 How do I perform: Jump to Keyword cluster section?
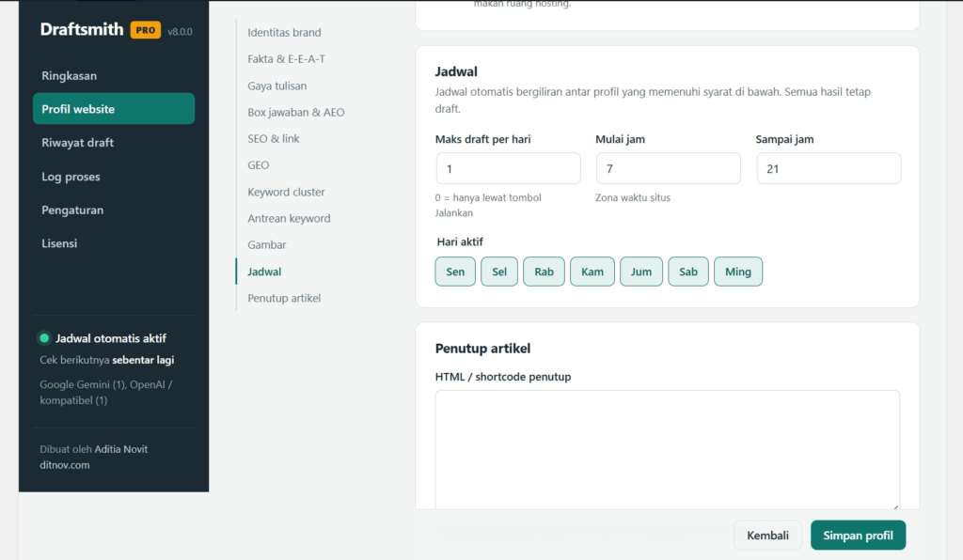pyautogui.click(x=286, y=192)
